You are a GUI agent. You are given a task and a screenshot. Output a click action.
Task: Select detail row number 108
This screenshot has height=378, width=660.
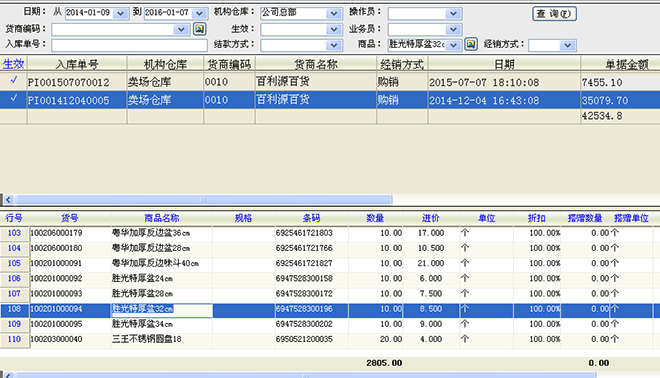(x=14, y=309)
